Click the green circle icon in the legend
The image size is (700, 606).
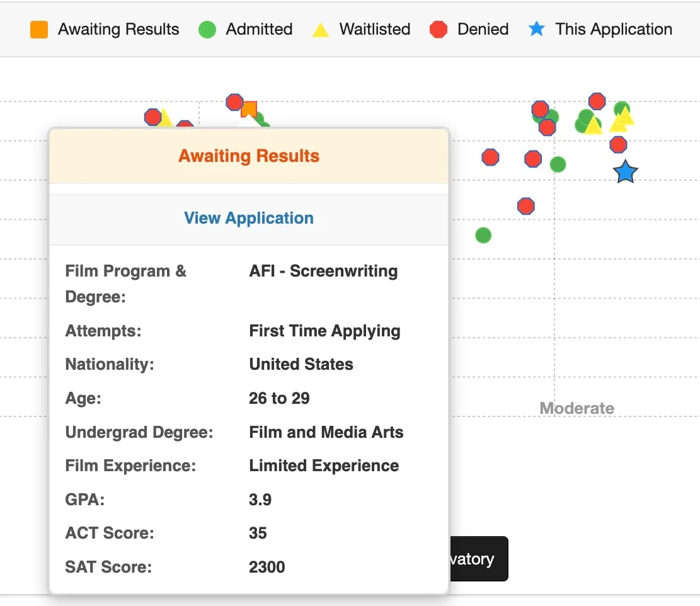pos(207,29)
